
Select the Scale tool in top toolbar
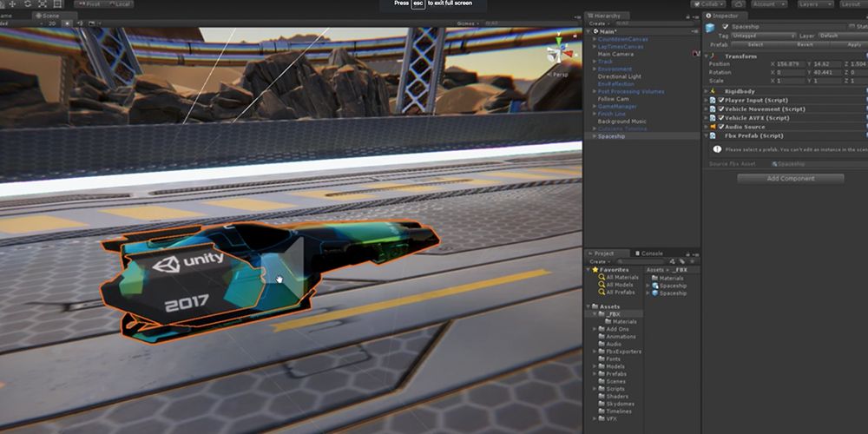point(43,3)
